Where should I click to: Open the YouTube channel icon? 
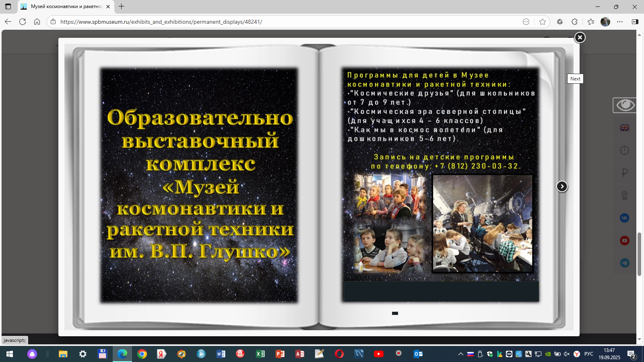pos(625,241)
